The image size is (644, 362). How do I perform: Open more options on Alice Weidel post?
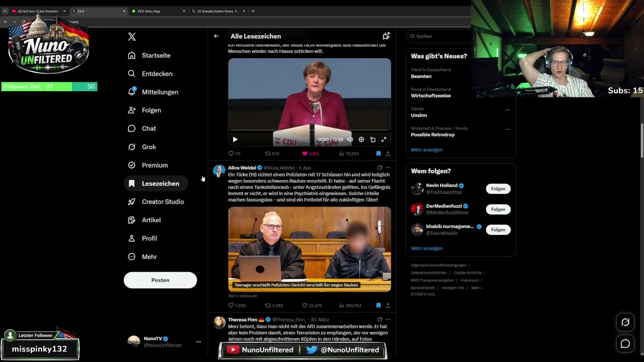pos(388,167)
